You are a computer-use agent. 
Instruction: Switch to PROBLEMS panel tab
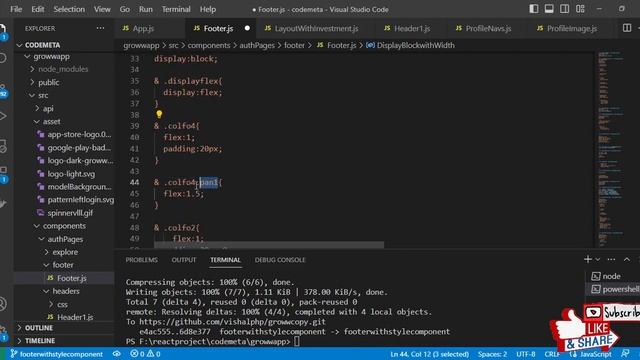coord(141,260)
